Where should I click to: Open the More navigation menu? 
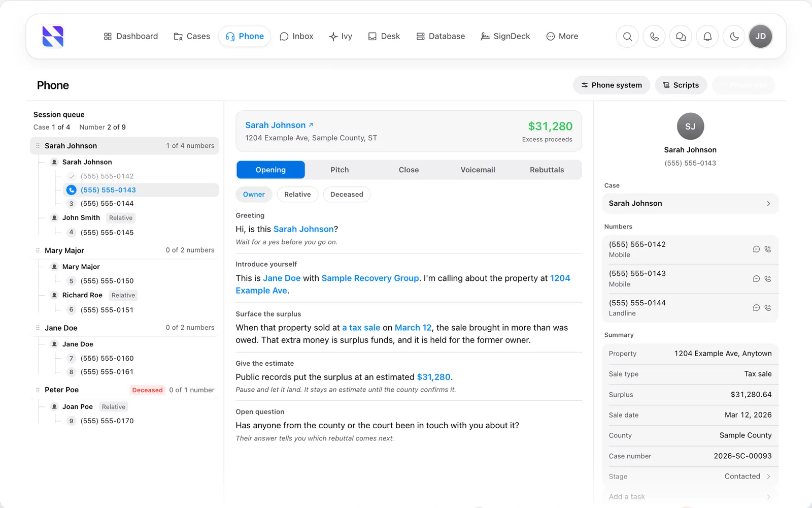562,37
